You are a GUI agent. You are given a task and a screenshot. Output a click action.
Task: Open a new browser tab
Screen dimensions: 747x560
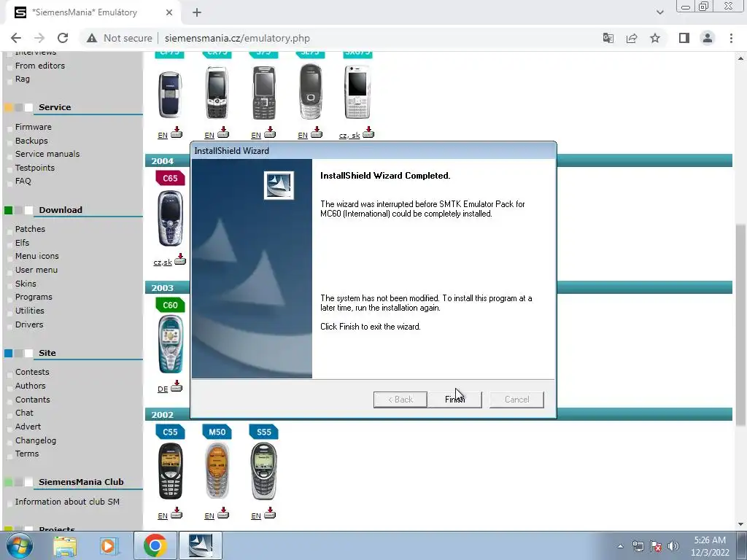tap(197, 13)
